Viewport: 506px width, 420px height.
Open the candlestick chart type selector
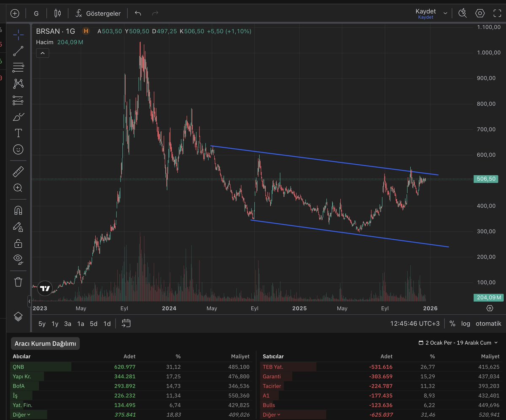tap(57, 13)
